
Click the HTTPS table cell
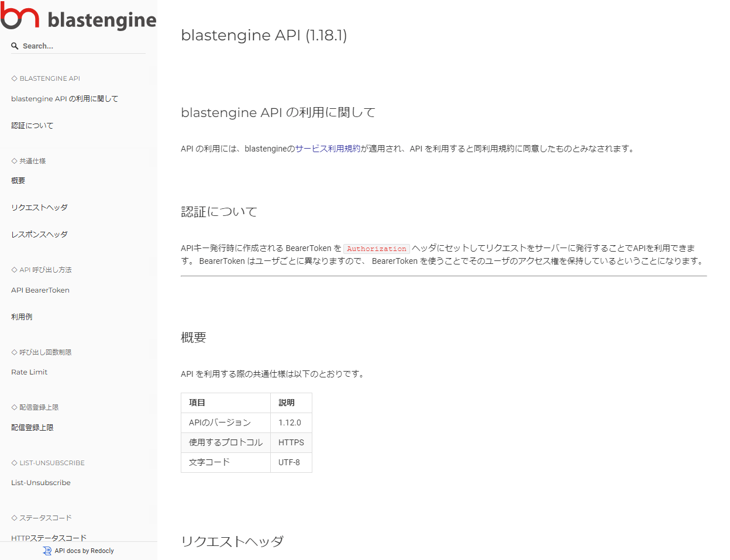(291, 442)
